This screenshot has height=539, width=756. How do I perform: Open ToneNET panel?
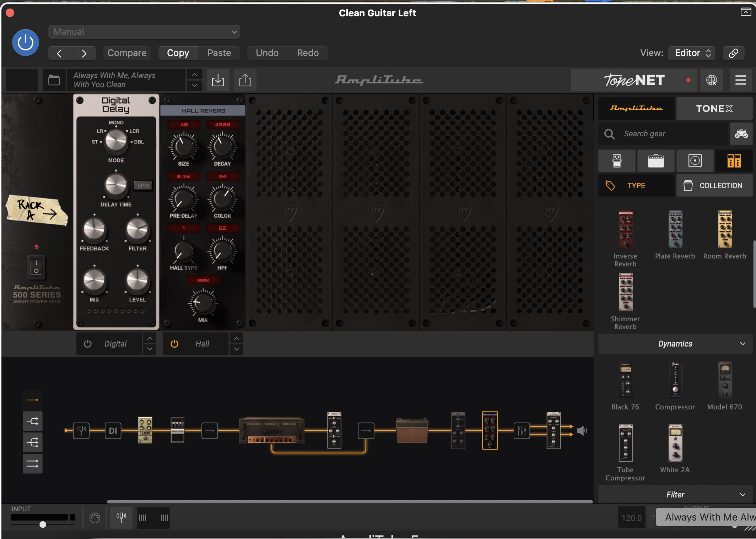coord(634,80)
